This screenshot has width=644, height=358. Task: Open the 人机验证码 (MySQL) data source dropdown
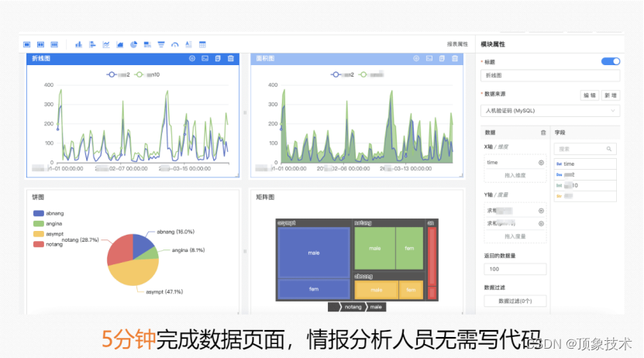coord(550,111)
